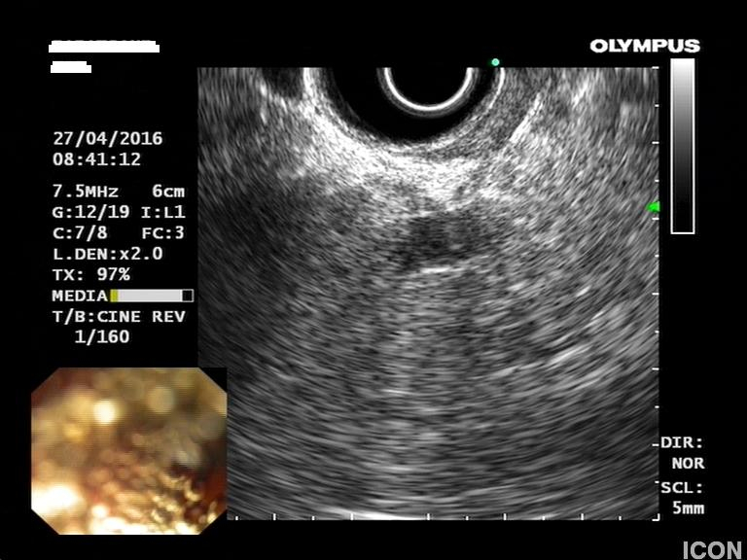747x560 pixels.
Task: Open the endoscopic camera thumbnail
Action: pyautogui.click(x=128, y=450)
